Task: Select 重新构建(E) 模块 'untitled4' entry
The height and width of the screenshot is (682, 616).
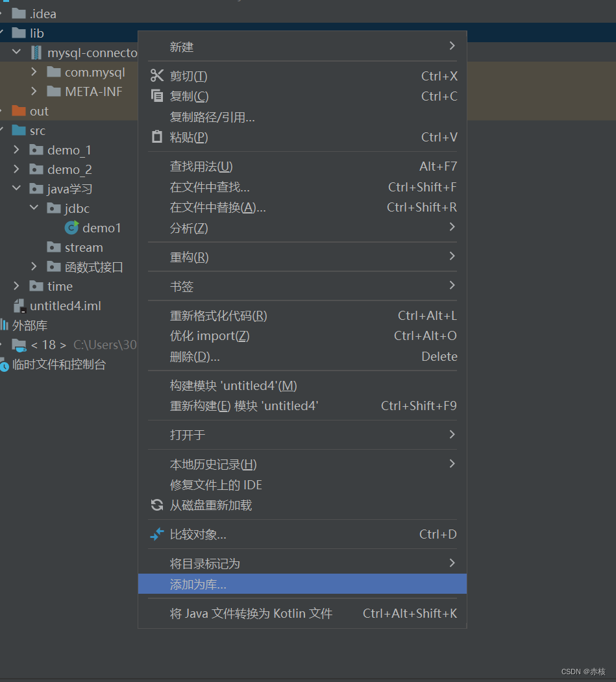Action: [x=302, y=406]
